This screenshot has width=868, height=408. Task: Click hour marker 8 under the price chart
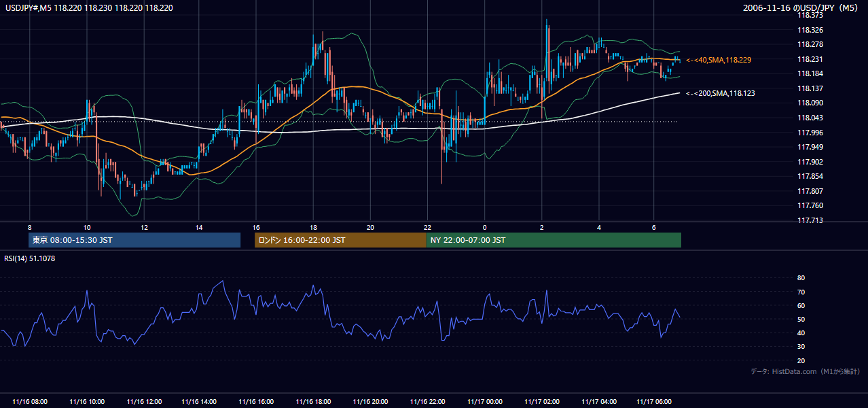point(29,228)
